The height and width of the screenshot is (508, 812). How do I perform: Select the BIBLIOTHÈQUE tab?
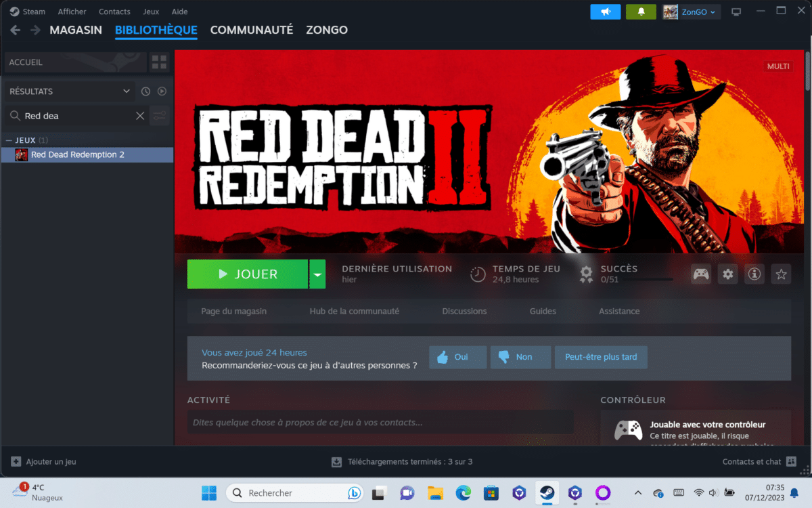(156, 30)
